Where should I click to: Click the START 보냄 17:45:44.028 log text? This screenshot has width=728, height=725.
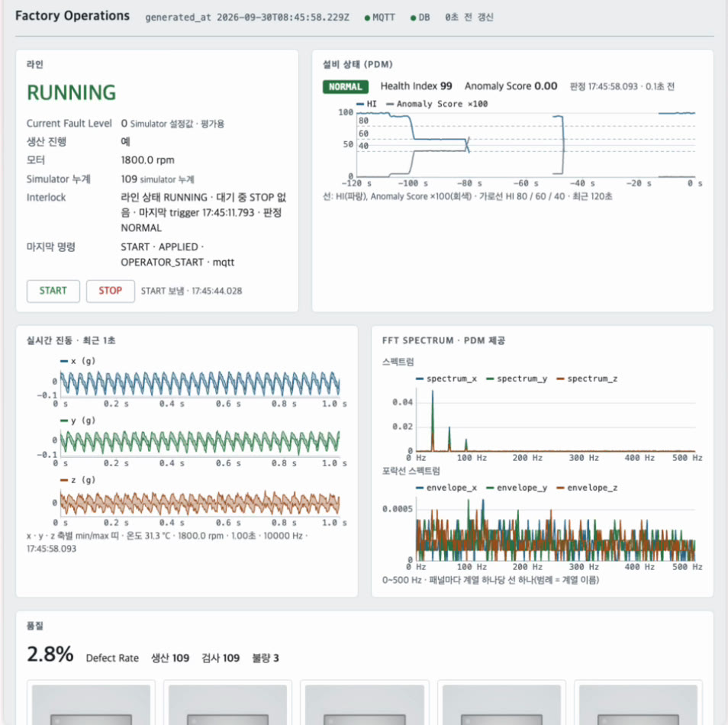(x=192, y=292)
